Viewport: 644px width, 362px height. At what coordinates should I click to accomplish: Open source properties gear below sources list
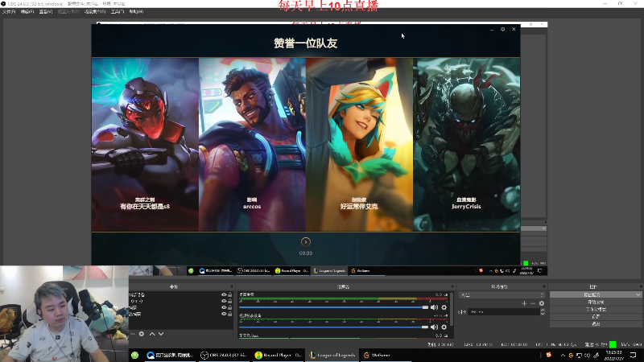click(x=142, y=334)
